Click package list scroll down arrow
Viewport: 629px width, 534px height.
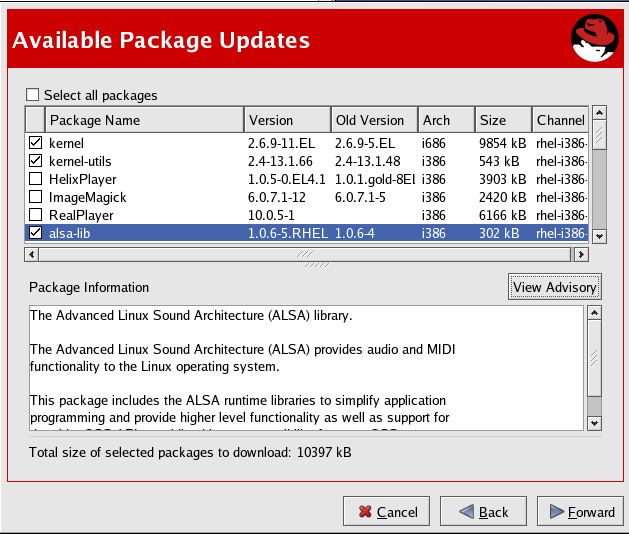599,236
